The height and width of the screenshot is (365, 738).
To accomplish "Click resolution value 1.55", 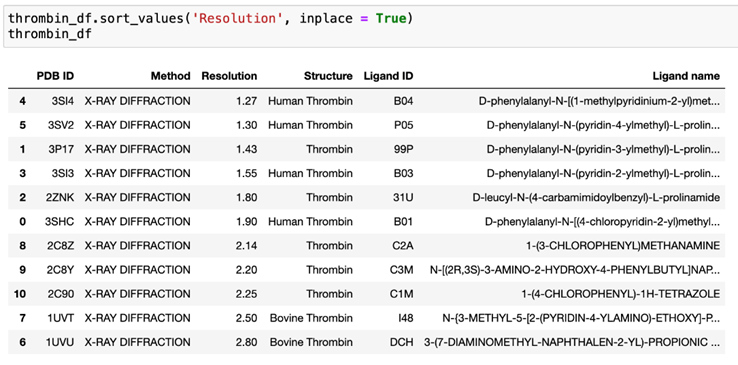I will (x=247, y=173).
